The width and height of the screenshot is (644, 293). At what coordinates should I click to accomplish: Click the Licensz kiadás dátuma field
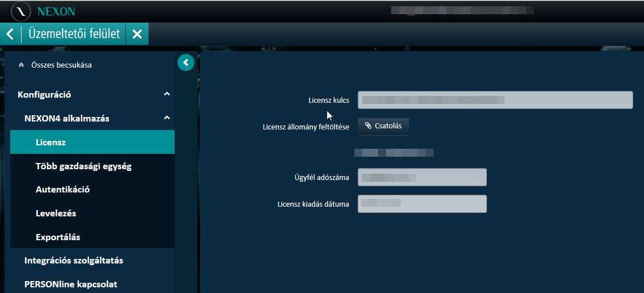pos(422,204)
